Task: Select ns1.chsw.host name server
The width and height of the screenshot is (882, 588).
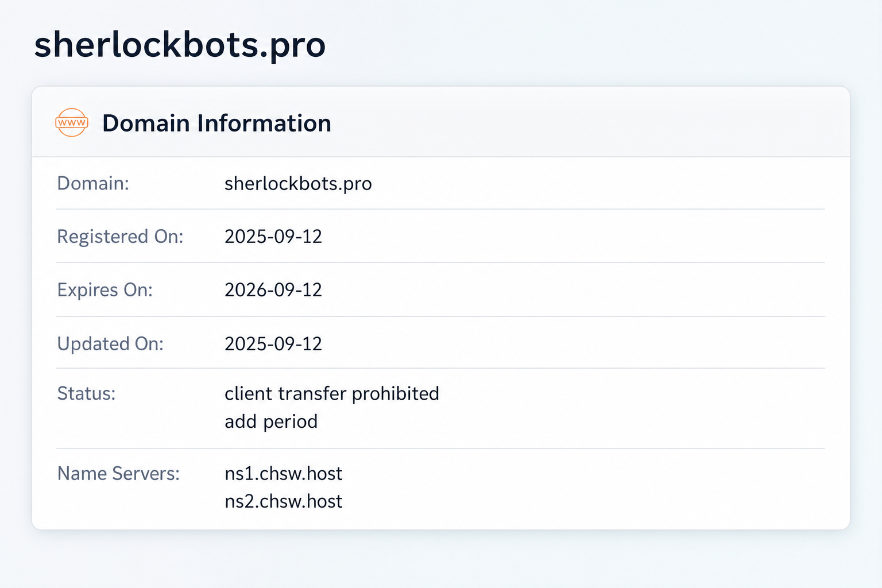Action: point(284,474)
